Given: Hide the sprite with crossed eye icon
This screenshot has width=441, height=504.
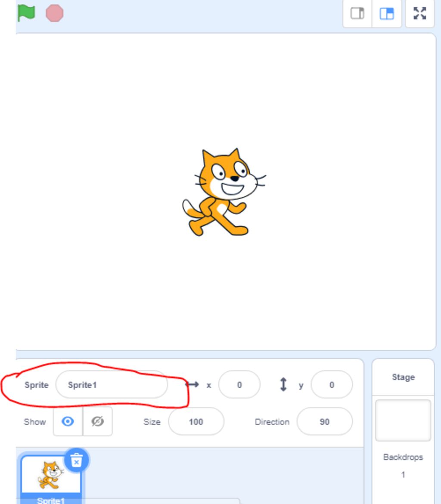Looking at the screenshot, I should 97,421.
